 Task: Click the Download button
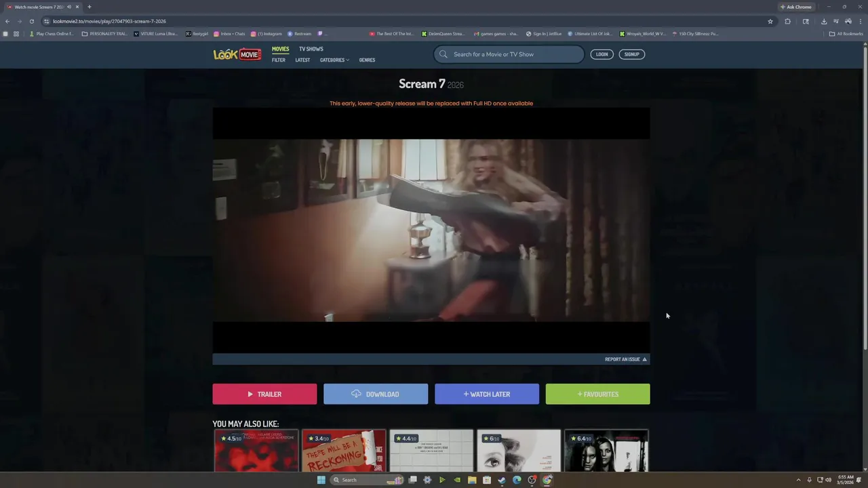coord(376,394)
